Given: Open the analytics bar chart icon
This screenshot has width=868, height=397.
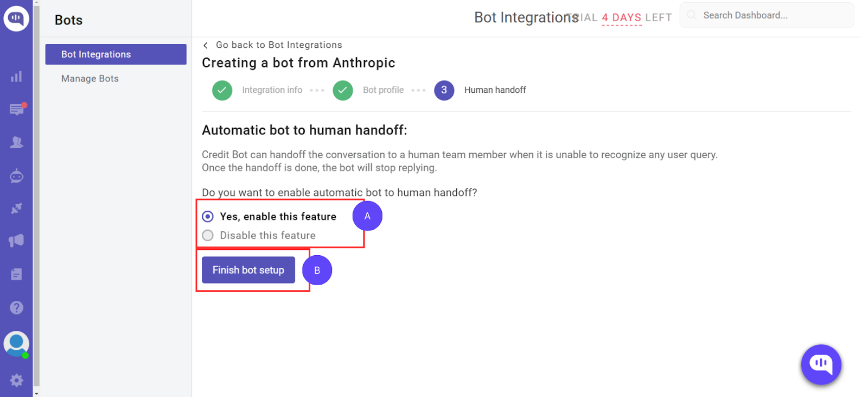Looking at the screenshot, I should coord(16,77).
